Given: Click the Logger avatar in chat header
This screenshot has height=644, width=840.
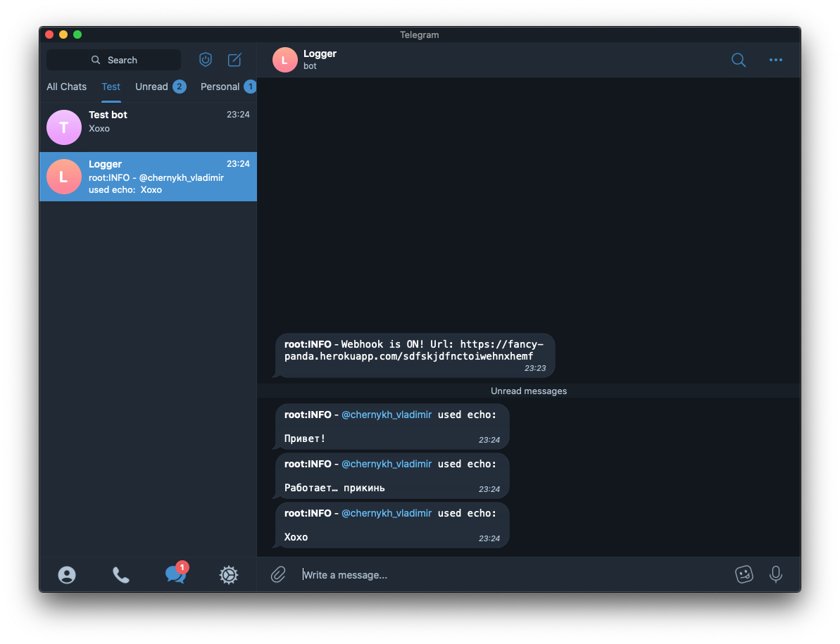Looking at the screenshot, I should (285, 60).
